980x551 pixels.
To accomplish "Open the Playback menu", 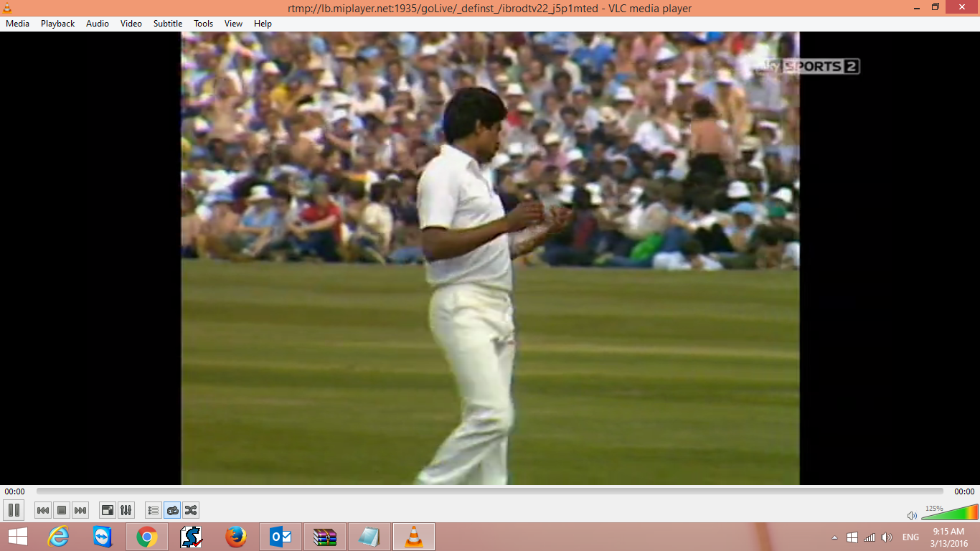I will pyautogui.click(x=57, y=24).
